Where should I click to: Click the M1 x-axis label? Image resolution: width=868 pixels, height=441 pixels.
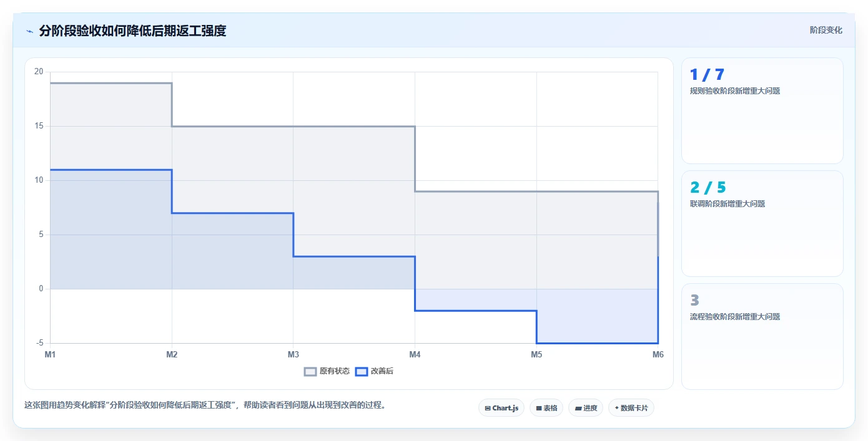(x=50, y=354)
